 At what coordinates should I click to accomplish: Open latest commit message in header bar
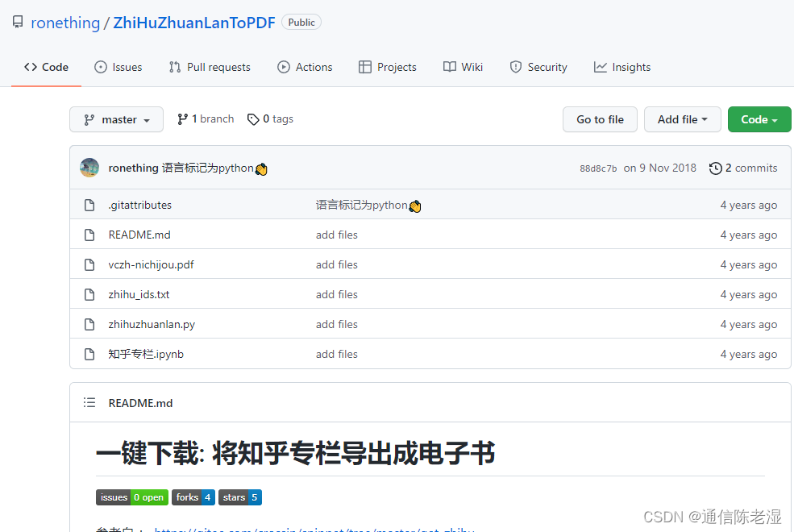(214, 168)
